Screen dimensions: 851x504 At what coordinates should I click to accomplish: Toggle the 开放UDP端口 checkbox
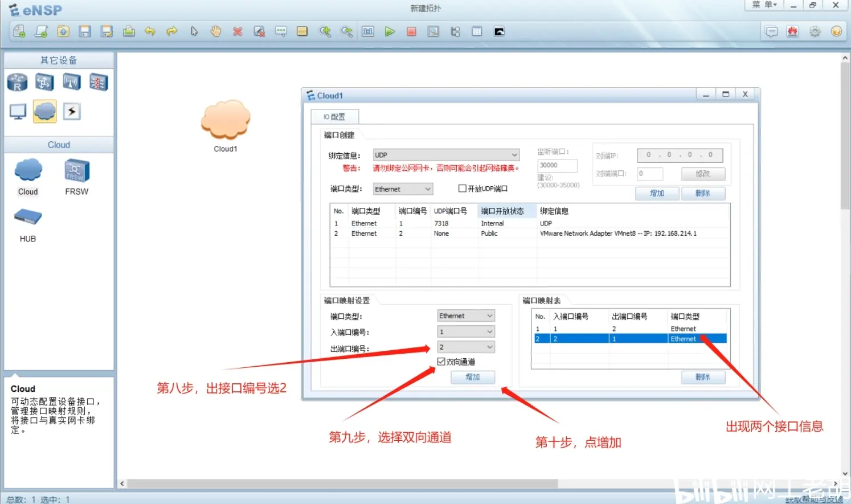tap(463, 189)
